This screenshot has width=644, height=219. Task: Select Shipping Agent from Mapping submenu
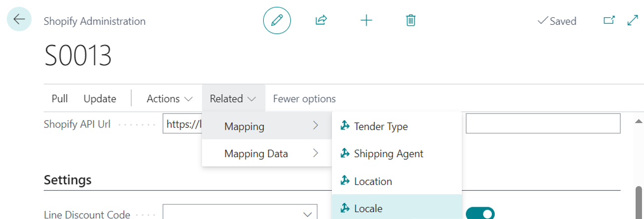tap(388, 154)
